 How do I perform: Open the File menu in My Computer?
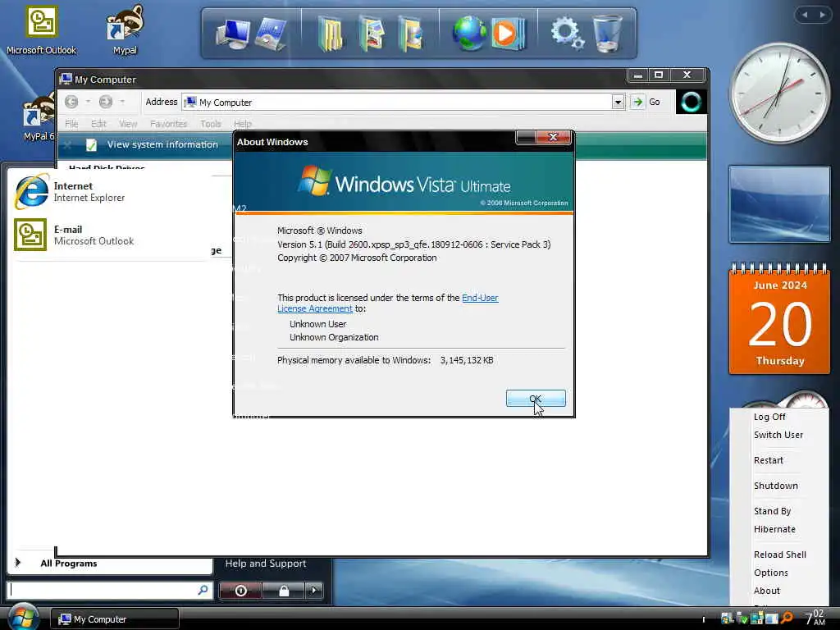point(71,124)
